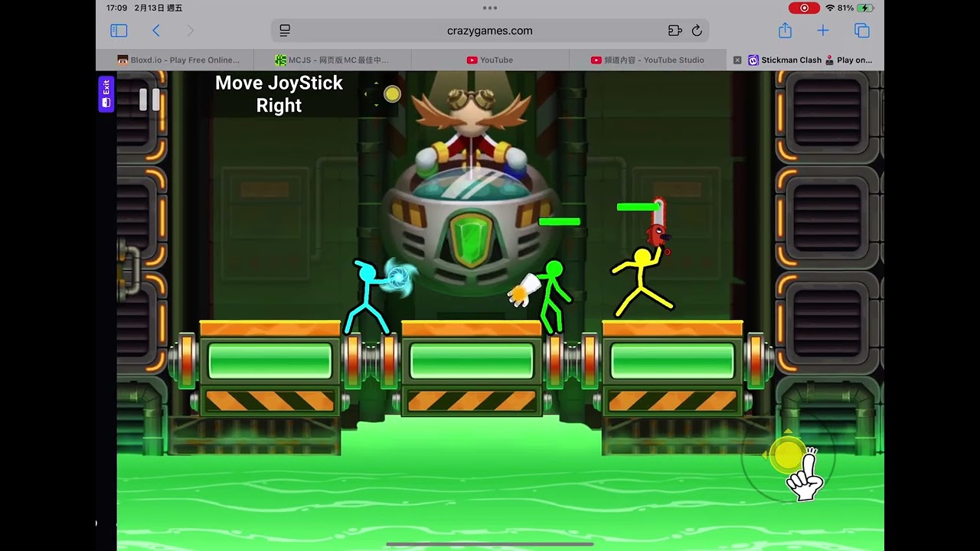Click the 'Move JoyStick Right' instruction text
This screenshot has width=980, height=551.
[279, 94]
